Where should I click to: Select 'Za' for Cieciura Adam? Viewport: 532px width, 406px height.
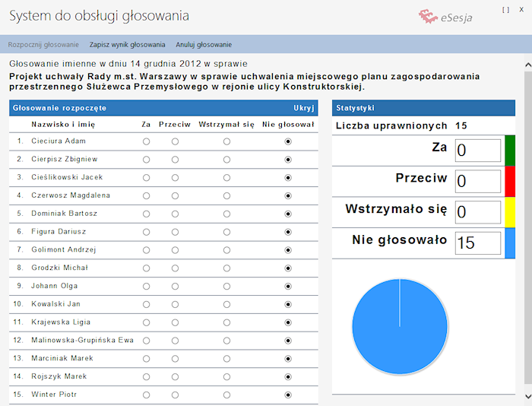pos(146,141)
